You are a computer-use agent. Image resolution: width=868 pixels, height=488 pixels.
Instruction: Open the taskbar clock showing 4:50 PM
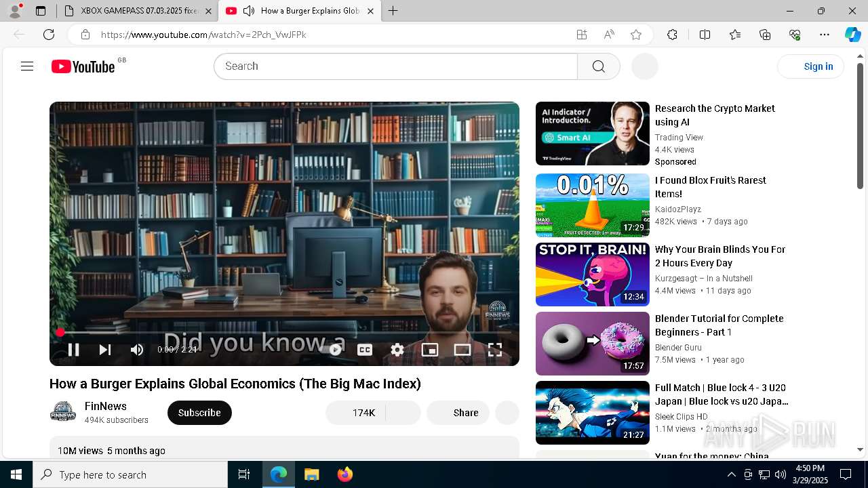point(810,474)
